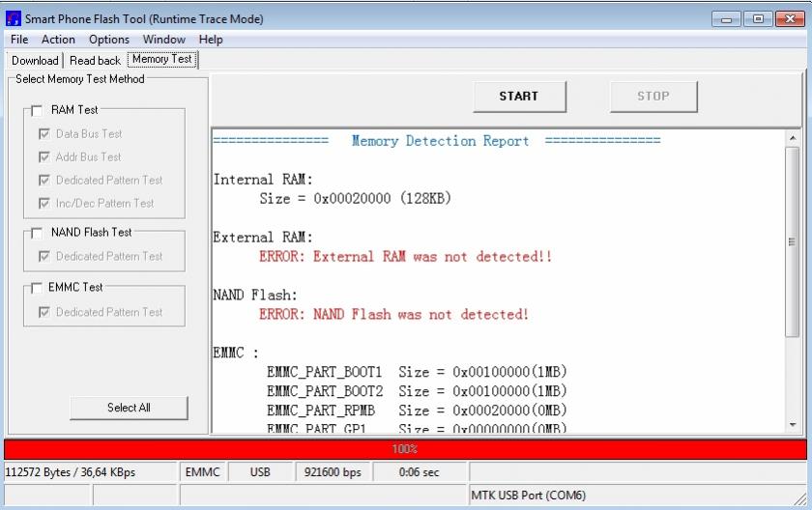Click the 0:06 sec elapsed time cell
Viewport: 812px width, 510px height.
pyautogui.click(x=419, y=472)
